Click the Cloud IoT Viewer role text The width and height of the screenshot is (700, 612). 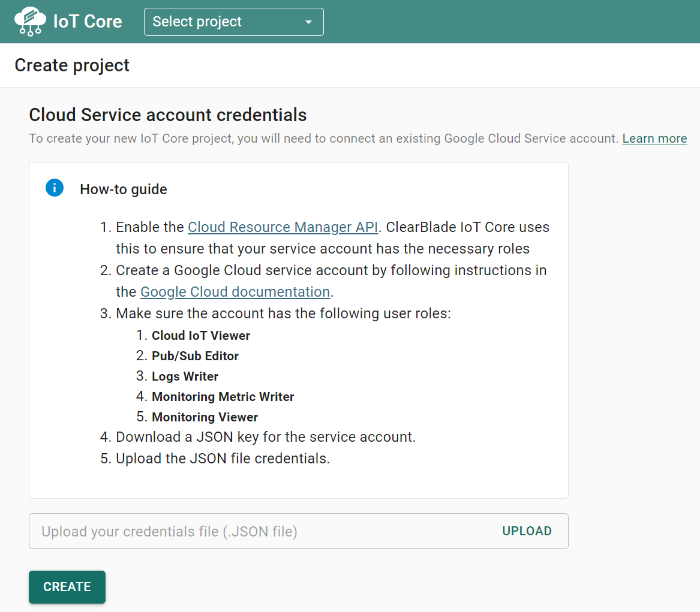point(201,336)
